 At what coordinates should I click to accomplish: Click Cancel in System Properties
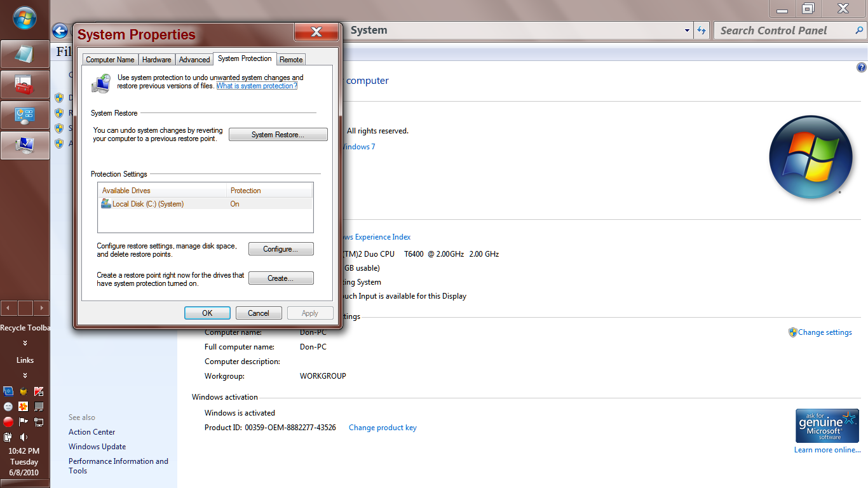[259, 313]
